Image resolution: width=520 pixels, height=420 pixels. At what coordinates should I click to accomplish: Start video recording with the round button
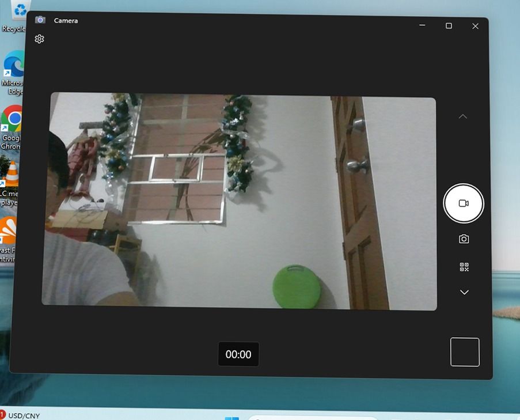coord(464,203)
